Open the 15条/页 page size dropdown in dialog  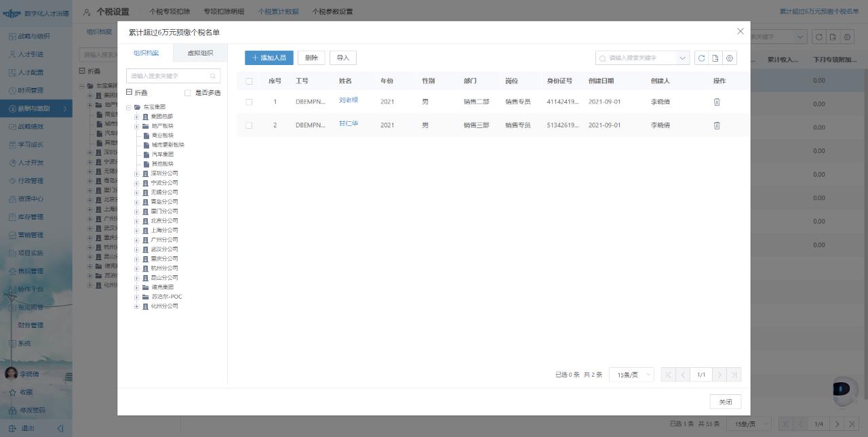(631, 375)
